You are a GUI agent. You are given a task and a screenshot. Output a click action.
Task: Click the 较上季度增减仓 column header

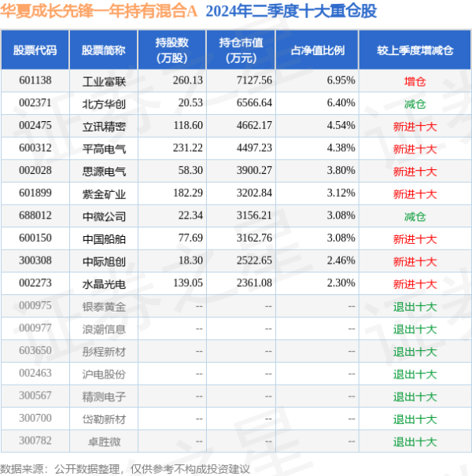click(415, 50)
